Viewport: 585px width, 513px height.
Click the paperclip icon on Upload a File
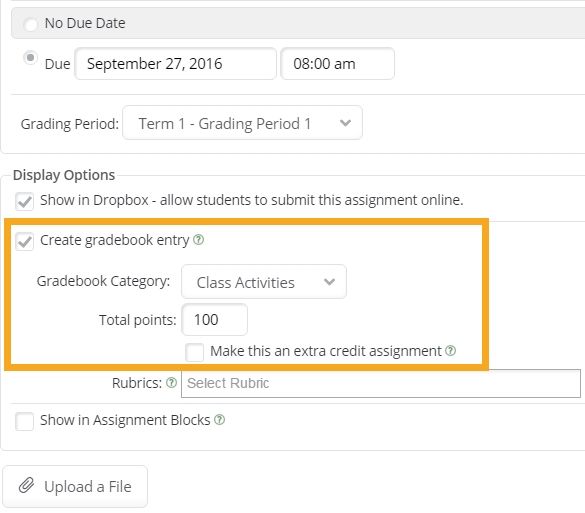point(26,486)
